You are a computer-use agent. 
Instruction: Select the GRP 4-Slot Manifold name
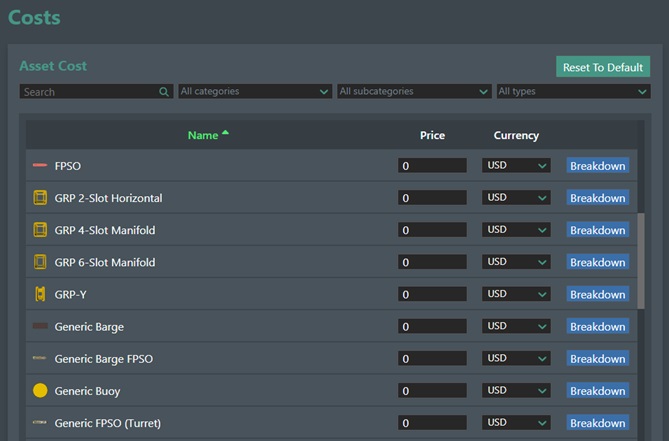coord(105,230)
